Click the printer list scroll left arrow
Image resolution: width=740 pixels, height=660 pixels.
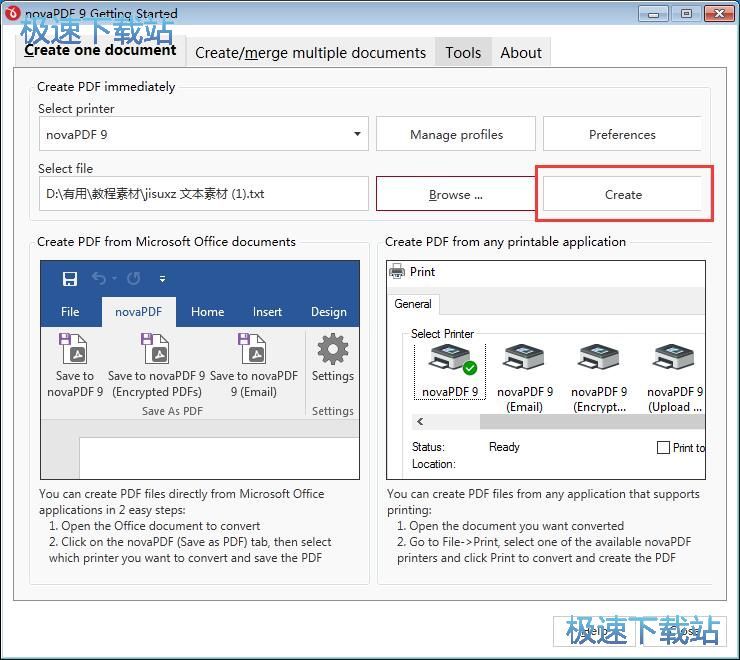click(420, 422)
